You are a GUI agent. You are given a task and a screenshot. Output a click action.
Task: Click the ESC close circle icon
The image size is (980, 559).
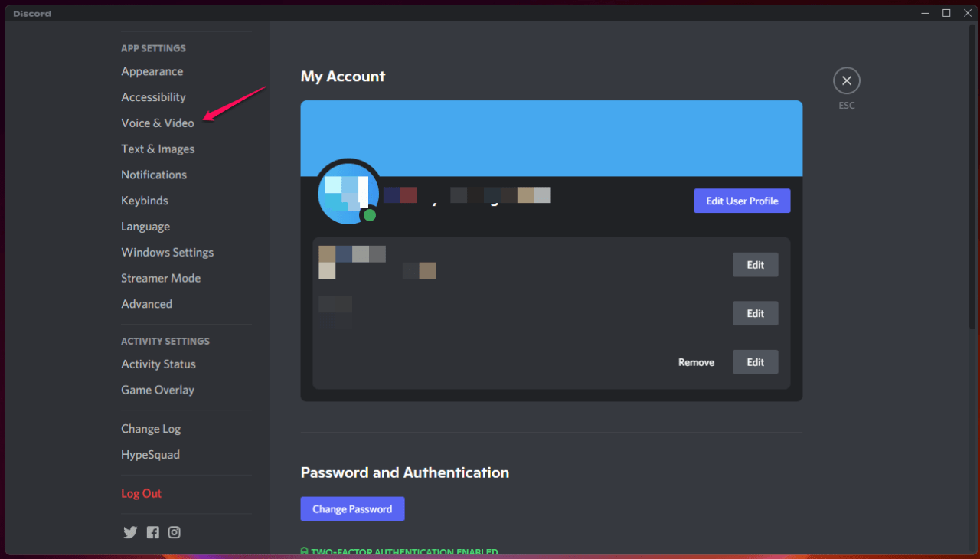tap(846, 80)
